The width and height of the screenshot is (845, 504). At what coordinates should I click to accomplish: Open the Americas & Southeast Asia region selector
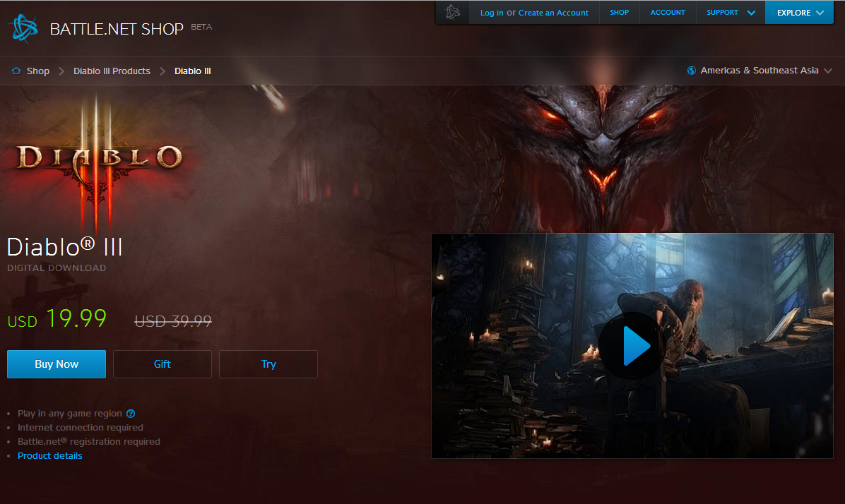[x=760, y=71]
